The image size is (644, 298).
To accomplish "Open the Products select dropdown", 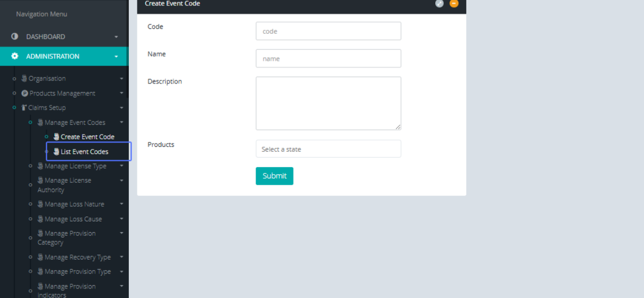I will click(328, 149).
